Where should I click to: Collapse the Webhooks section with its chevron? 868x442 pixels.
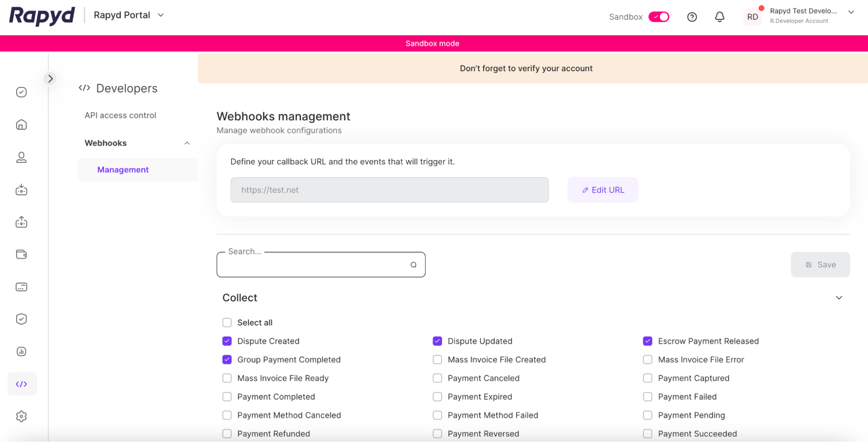click(187, 143)
